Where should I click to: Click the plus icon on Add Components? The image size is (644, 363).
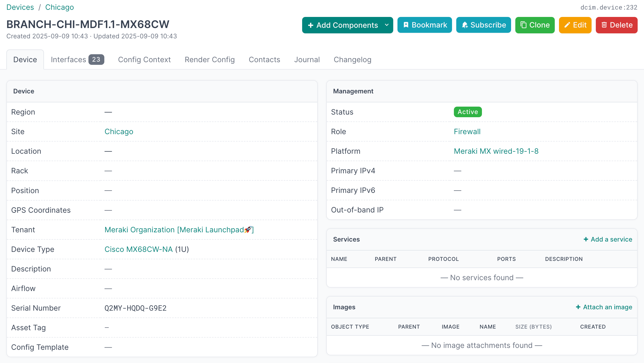[311, 25]
